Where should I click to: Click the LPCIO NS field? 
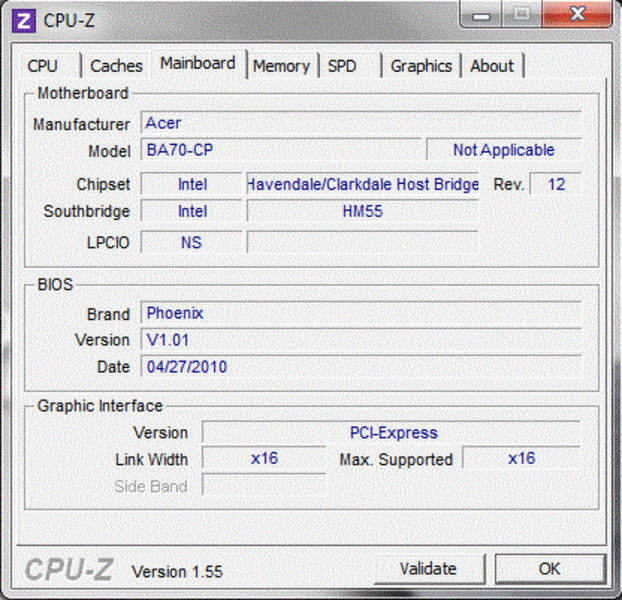tap(192, 242)
